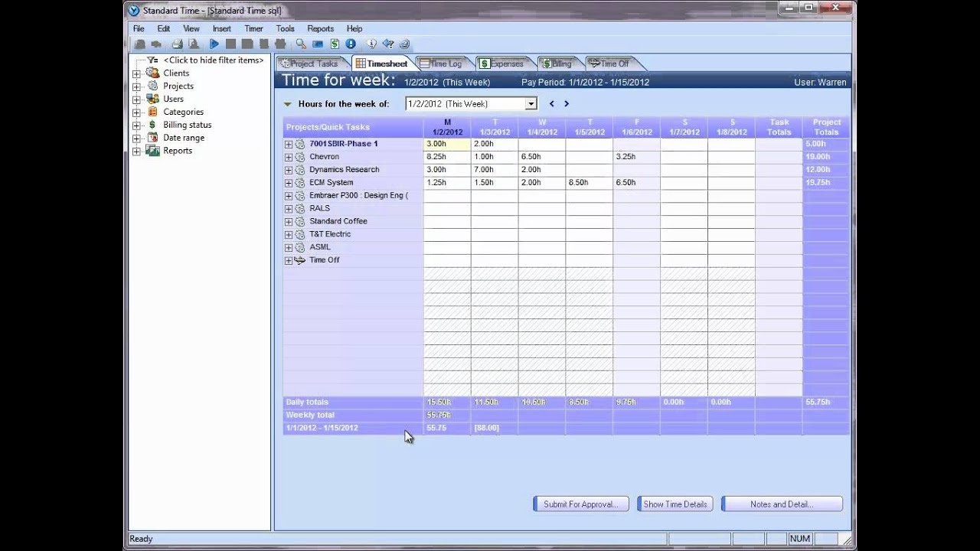Activate the What's This help arrow icon
Viewport: 980px width, 551px height.
387,44
